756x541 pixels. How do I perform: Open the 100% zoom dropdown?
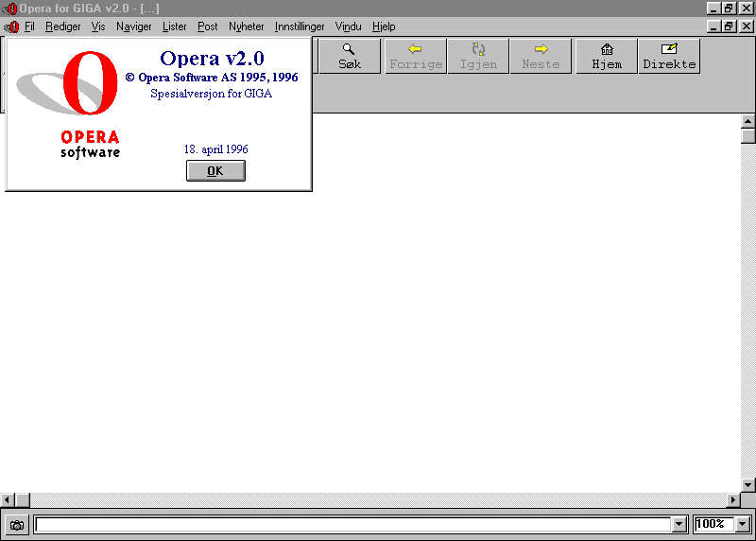coord(742,525)
